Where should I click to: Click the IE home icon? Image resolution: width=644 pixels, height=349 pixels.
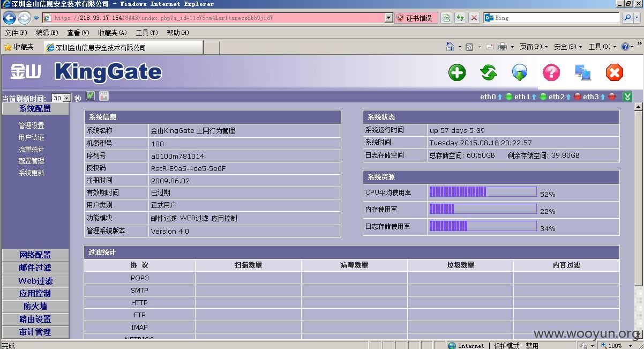(450, 47)
